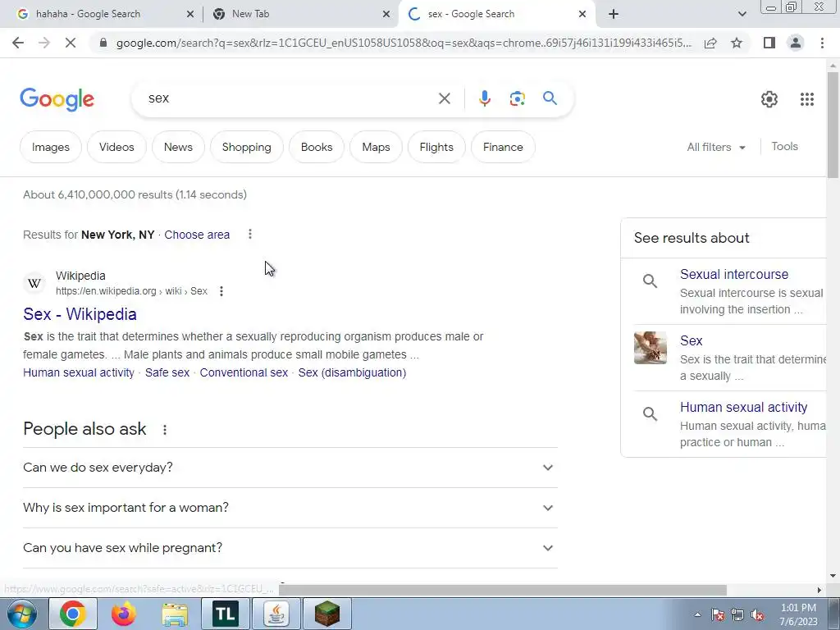
Task: Search by image with Lens icon
Action: click(x=517, y=98)
